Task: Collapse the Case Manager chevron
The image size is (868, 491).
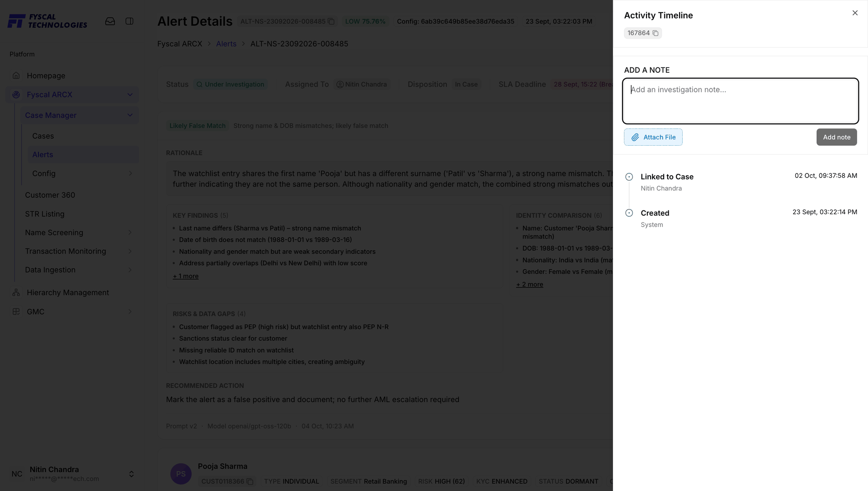Action: point(130,115)
